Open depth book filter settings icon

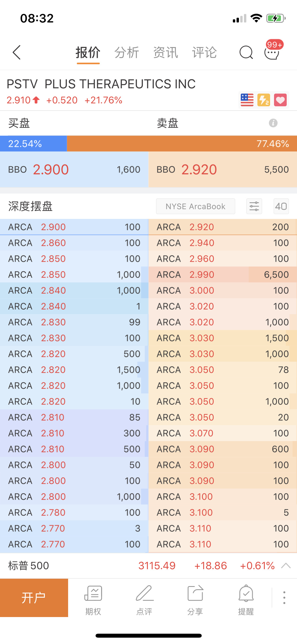[254, 206]
